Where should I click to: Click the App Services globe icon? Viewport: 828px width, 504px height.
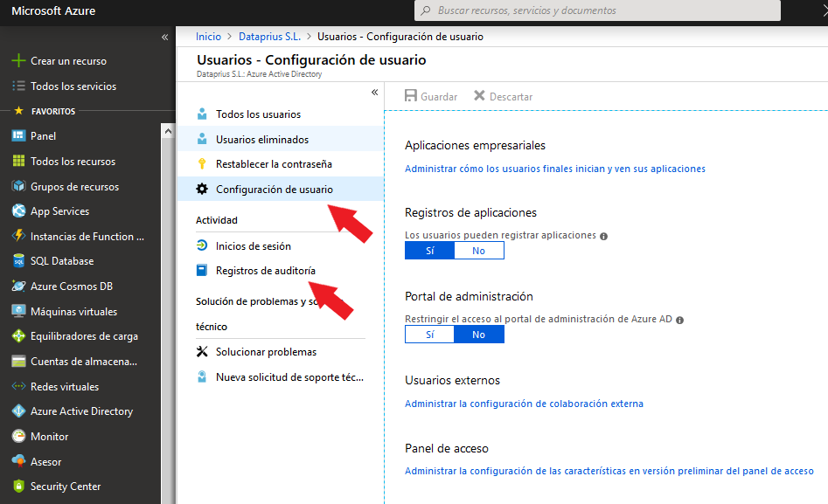tap(18, 211)
